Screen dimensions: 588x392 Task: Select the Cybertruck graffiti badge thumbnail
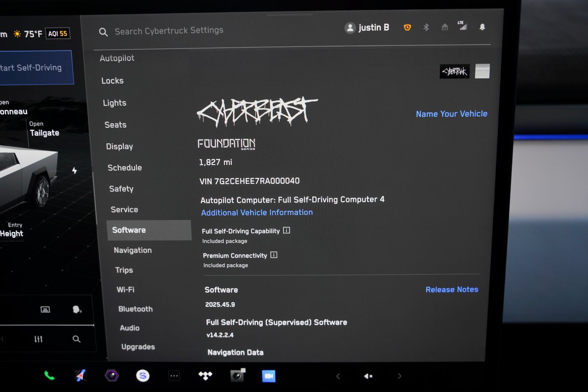455,71
